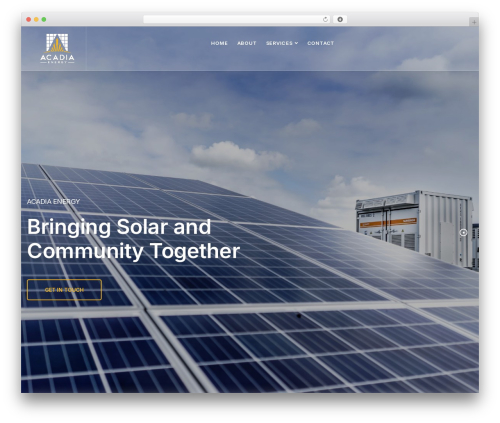Click the green maximize window dot
Viewport: 500px width, 423px height.
pos(44,20)
